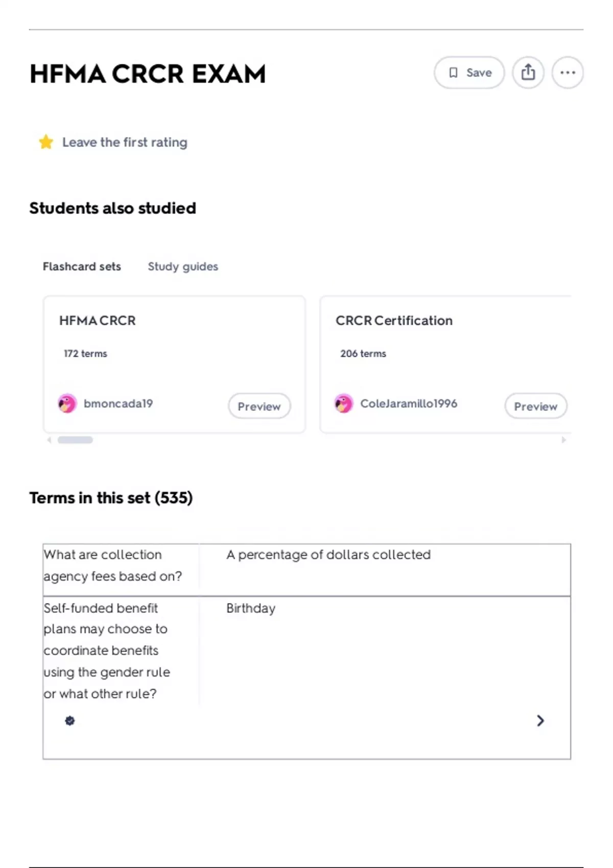Open the three-dot more options menu
613x868 pixels.
[x=568, y=73]
